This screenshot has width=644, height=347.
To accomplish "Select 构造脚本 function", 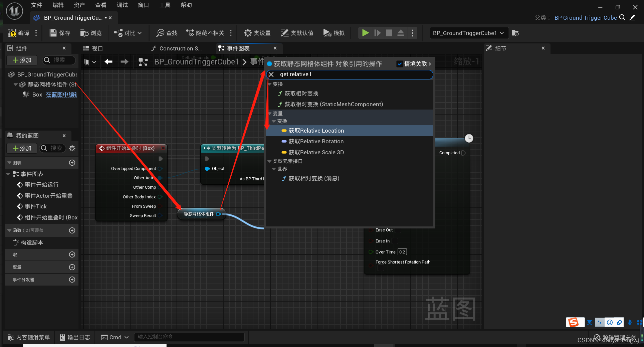I will [x=32, y=242].
